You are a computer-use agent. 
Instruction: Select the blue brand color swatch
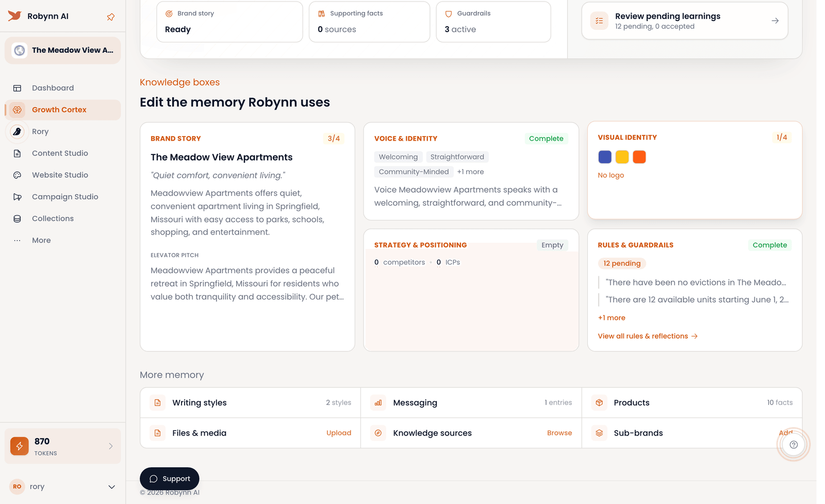point(605,157)
